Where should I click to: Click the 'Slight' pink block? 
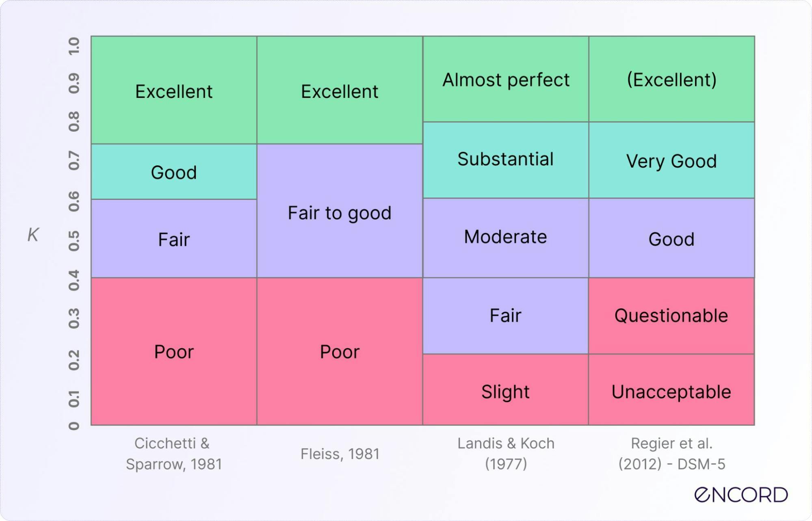coord(506,391)
